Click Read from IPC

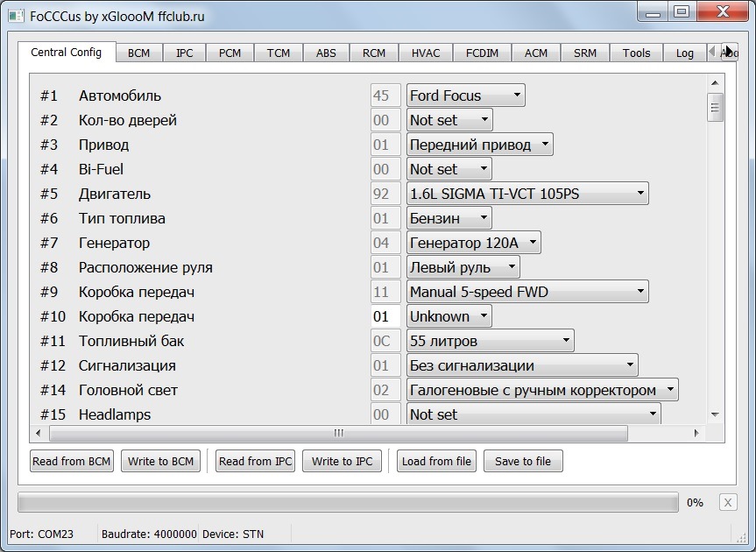[x=255, y=462]
